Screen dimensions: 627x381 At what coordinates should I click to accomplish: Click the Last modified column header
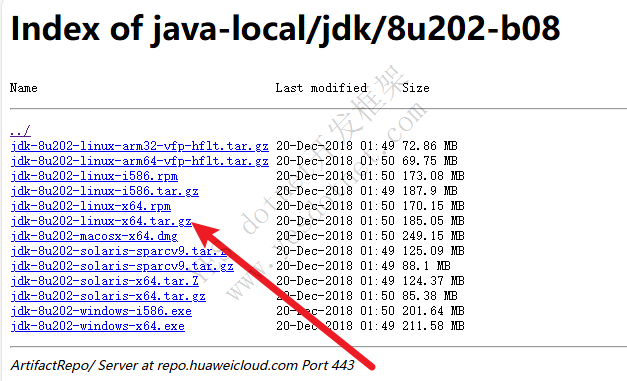click(321, 88)
